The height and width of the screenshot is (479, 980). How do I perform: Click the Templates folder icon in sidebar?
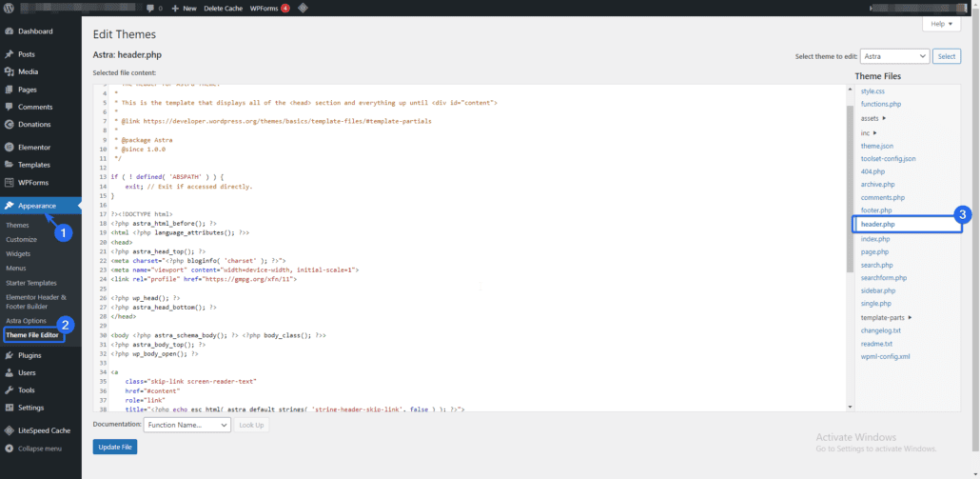10,165
